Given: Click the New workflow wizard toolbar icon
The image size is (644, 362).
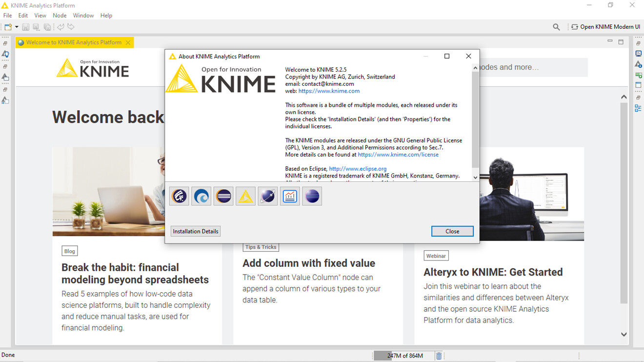Looking at the screenshot, I should [8, 27].
